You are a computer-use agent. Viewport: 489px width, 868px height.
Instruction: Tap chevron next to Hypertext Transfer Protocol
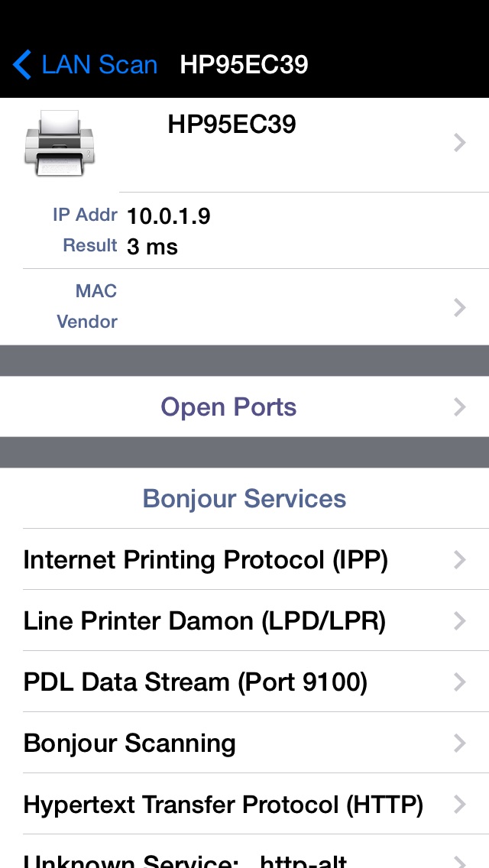pyautogui.click(x=460, y=804)
